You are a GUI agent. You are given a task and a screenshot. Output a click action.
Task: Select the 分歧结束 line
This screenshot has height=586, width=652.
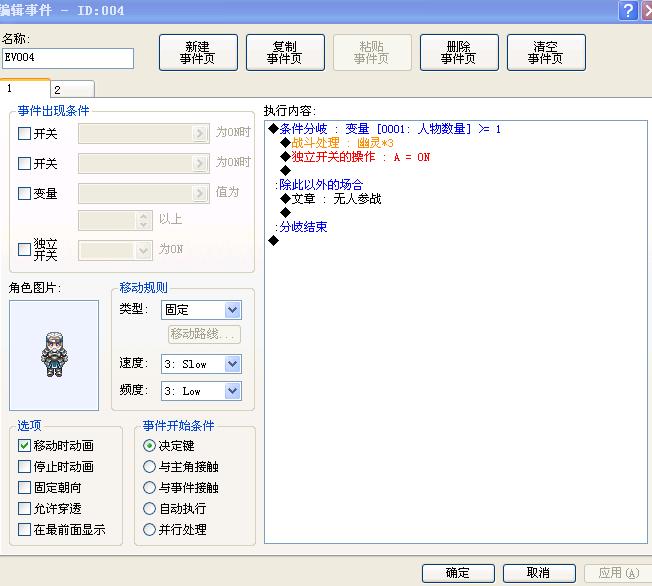(301, 227)
